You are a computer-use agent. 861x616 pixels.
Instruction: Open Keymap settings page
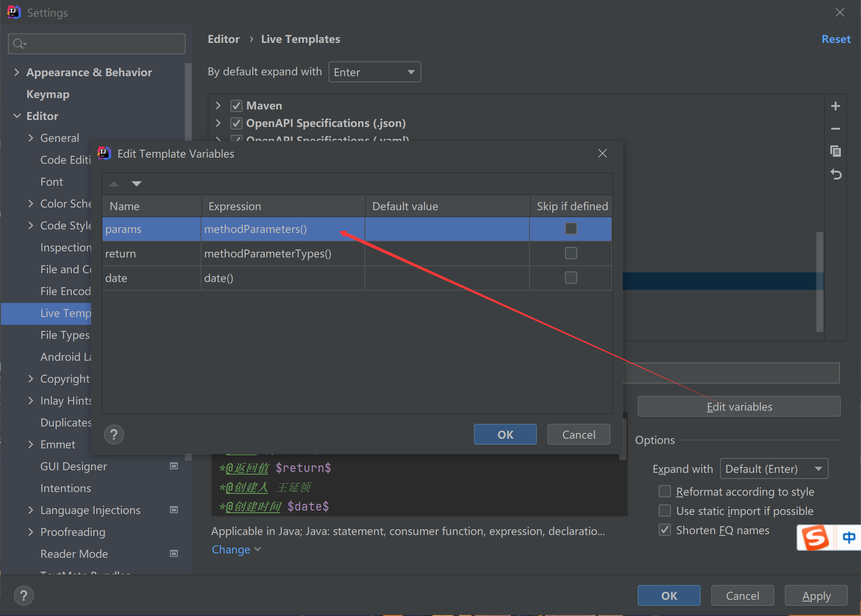tap(48, 94)
